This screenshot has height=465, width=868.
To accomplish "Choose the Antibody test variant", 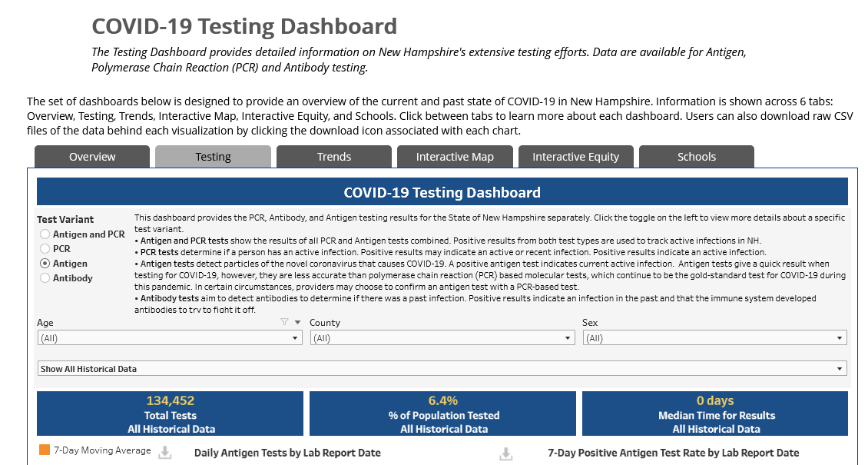I will 45,278.
